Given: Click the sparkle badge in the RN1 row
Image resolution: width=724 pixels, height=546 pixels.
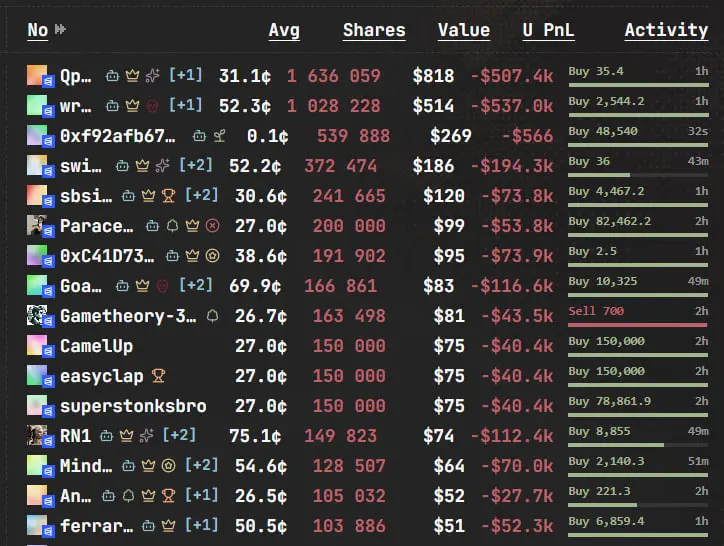Looking at the screenshot, I should click(146, 435).
